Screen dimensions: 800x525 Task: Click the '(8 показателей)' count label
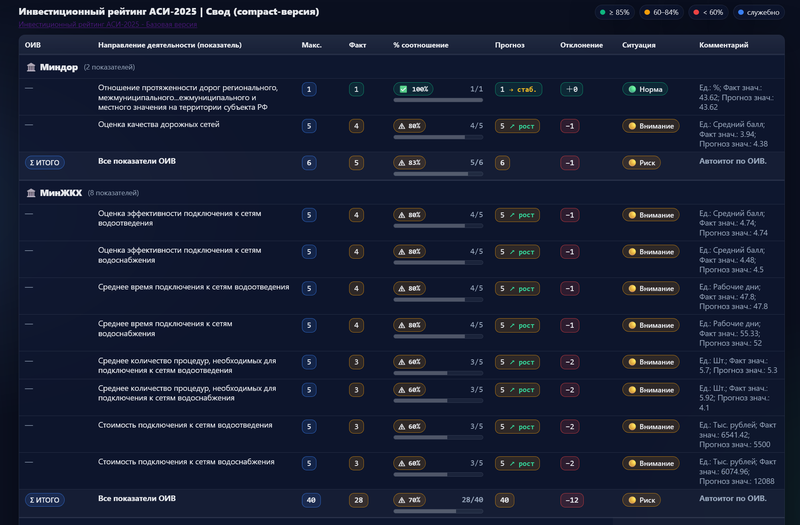[113, 193]
